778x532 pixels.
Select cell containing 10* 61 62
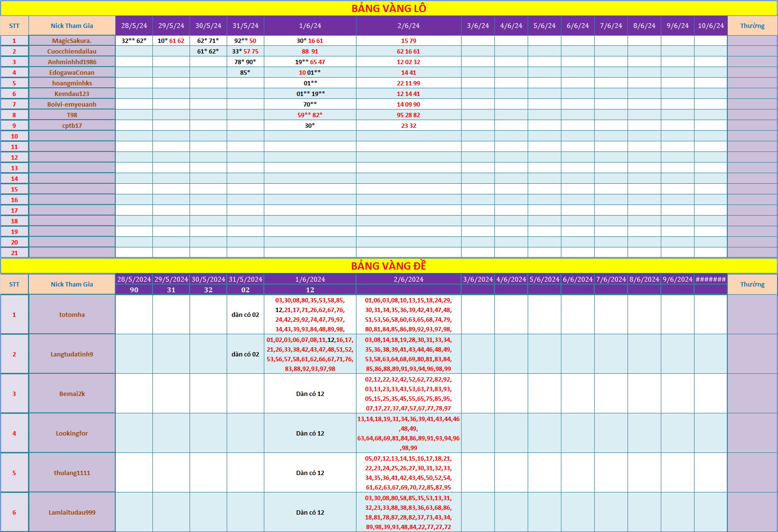click(171, 41)
